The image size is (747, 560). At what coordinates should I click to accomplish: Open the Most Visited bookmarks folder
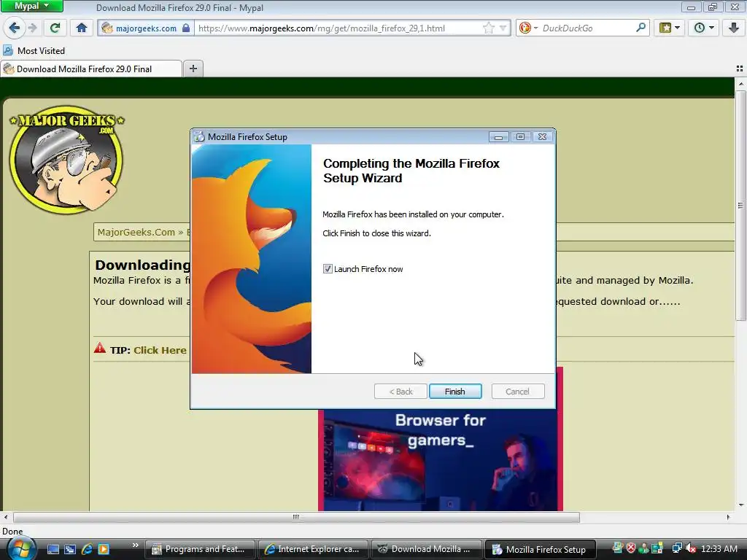point(34,50)
